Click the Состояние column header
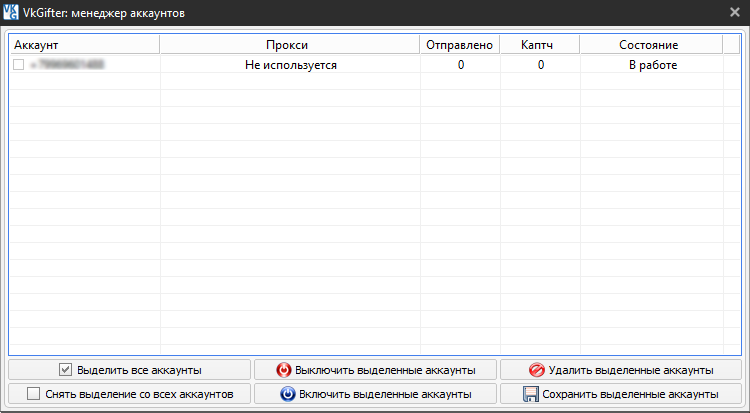The height and width of the screenshot is (413, 750). tap(651, 45)
